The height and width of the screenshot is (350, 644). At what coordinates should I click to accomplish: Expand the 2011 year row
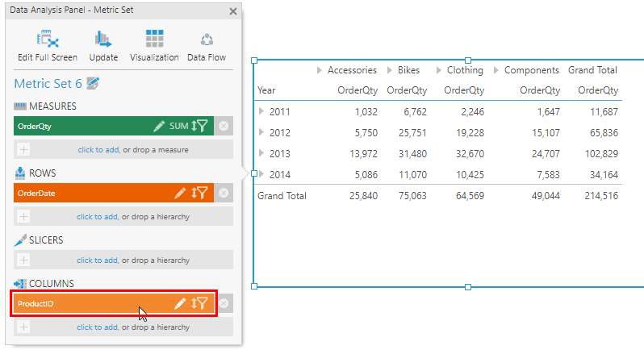click(x=261, y=112)
